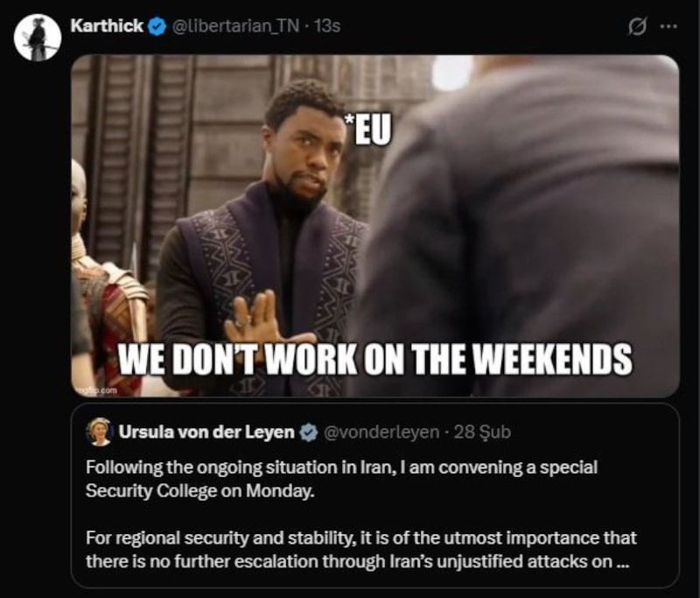The height and width of the screenshot is (598, 700).
Task: Open Ursula von der Leyen name link
Action: pyautogui.click(x=206, y=432)
